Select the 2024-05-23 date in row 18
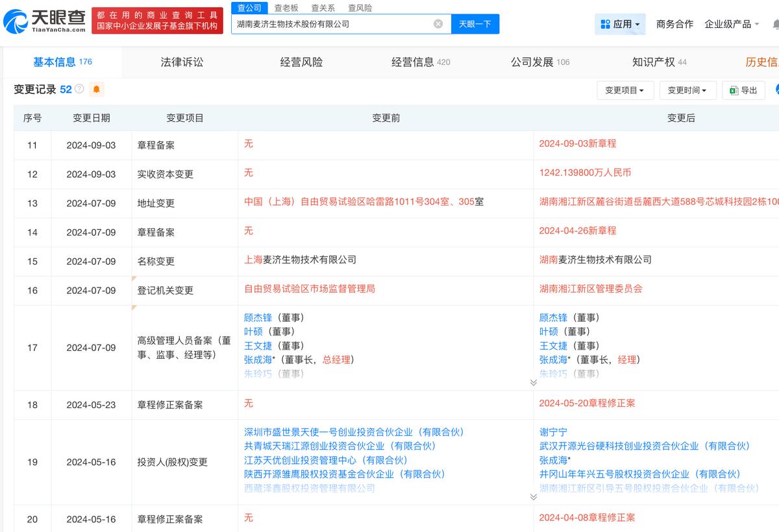Screen dimensions: 779x532 [x=91, y=405]
